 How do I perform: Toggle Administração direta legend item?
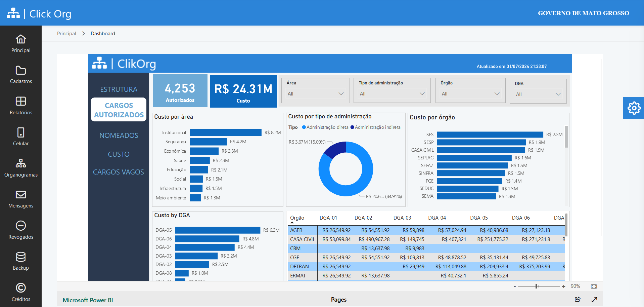tap(325, 127)
